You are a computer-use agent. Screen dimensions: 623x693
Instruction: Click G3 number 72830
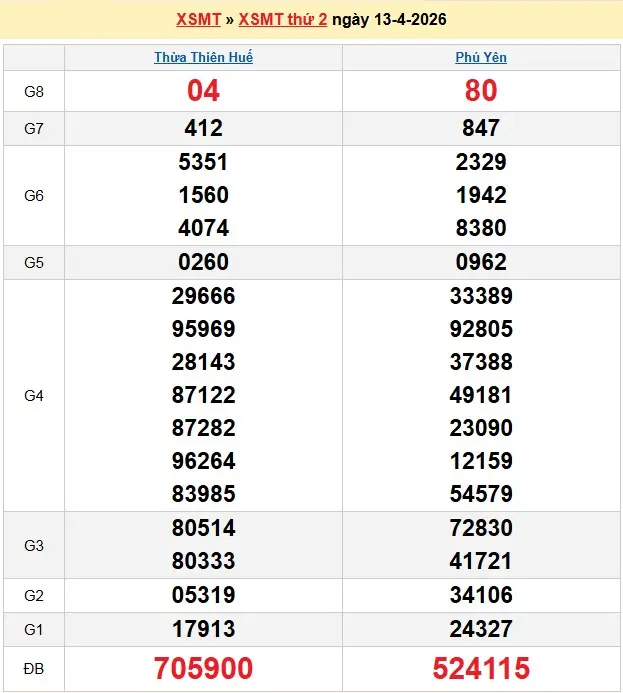click(x=481, y=528)
